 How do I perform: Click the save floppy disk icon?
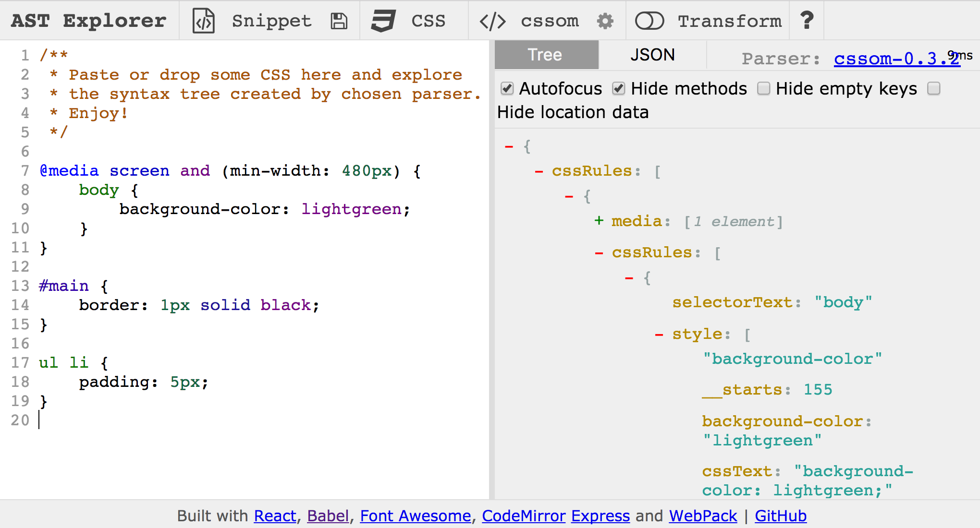[339, 21]
